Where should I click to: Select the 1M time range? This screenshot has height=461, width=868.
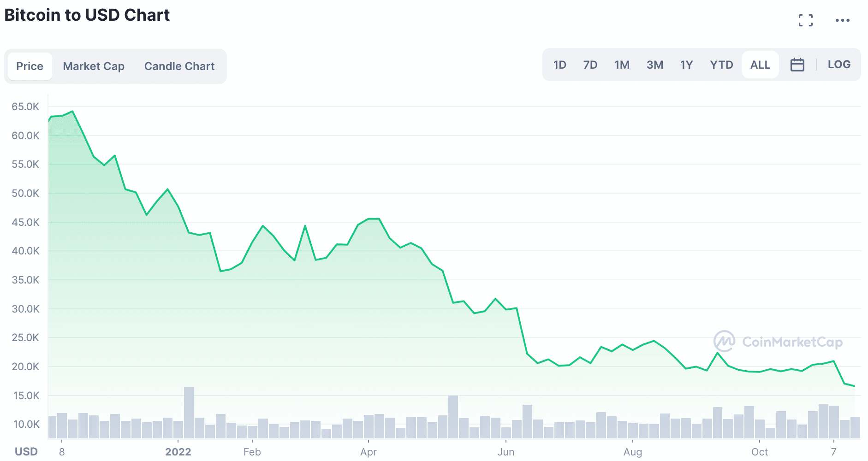[x=622, y=65]
